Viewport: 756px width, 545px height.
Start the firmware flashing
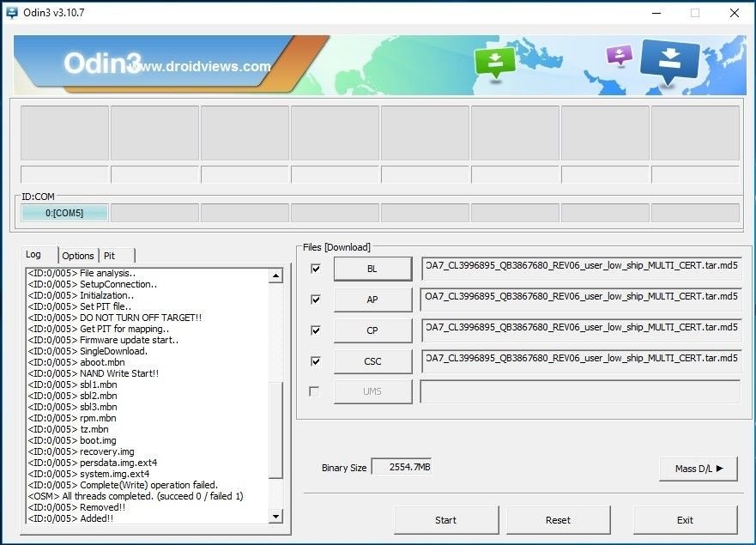click(x=446, y=520)
